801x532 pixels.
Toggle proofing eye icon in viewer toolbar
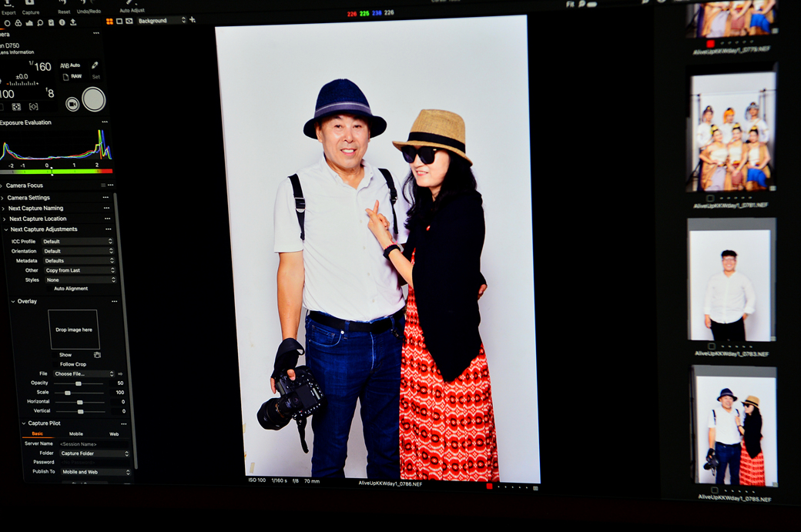coord(129,21)
